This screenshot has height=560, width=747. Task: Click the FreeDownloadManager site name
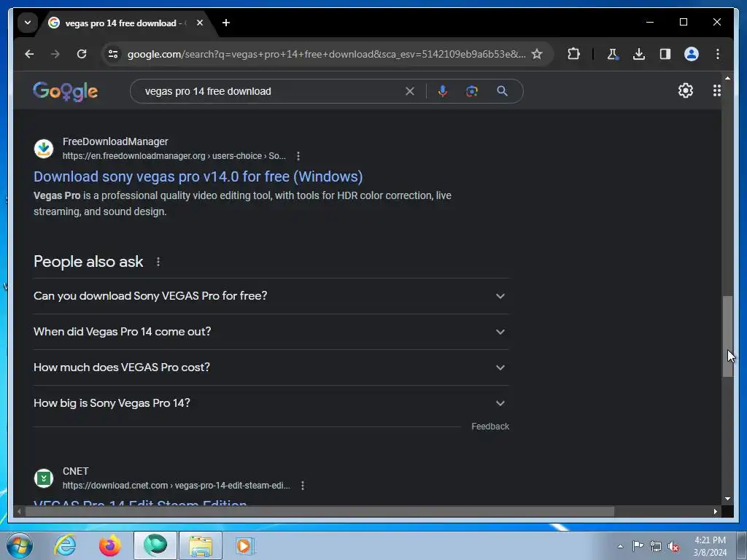coord(115,141)
